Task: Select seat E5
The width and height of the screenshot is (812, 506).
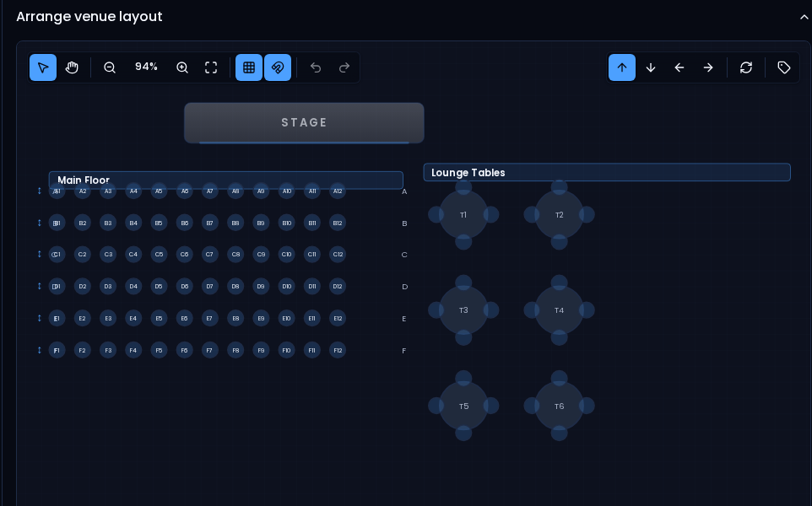Action: pyautogui.click(x=159, y=318)
